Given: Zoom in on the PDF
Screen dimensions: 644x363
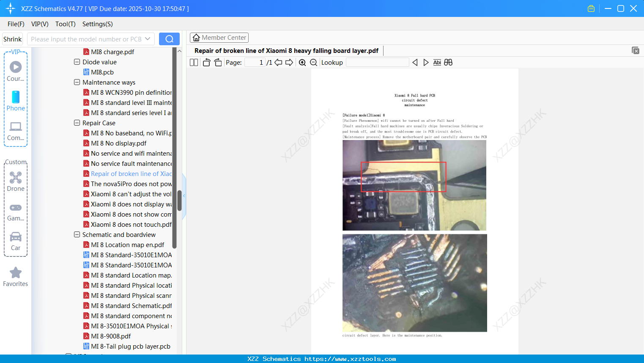Looking at the screenshot, I should coord(302,63).
